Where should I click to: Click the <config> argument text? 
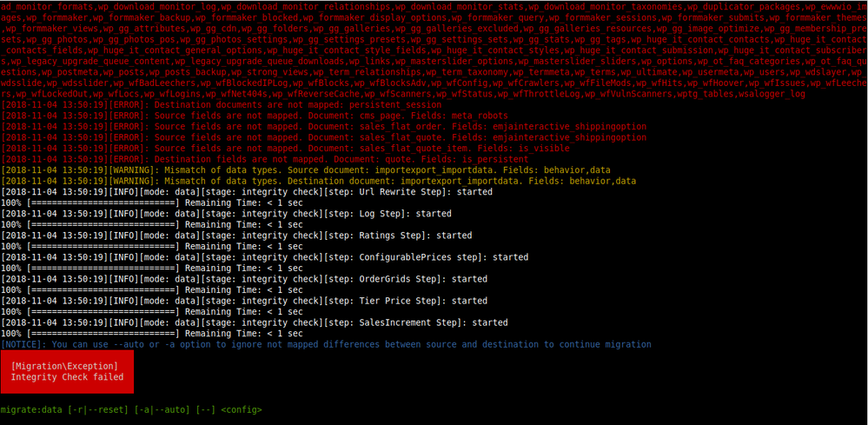tap(242, 410)
